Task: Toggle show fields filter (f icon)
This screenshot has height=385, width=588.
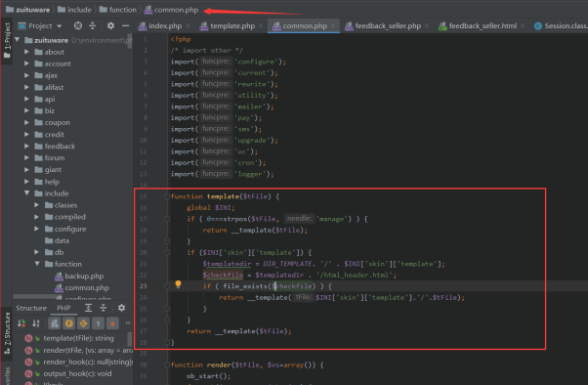Action: 69,323
